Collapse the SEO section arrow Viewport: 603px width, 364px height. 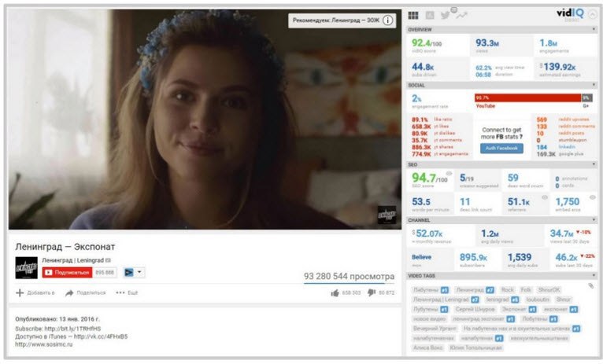click(594, 164)
